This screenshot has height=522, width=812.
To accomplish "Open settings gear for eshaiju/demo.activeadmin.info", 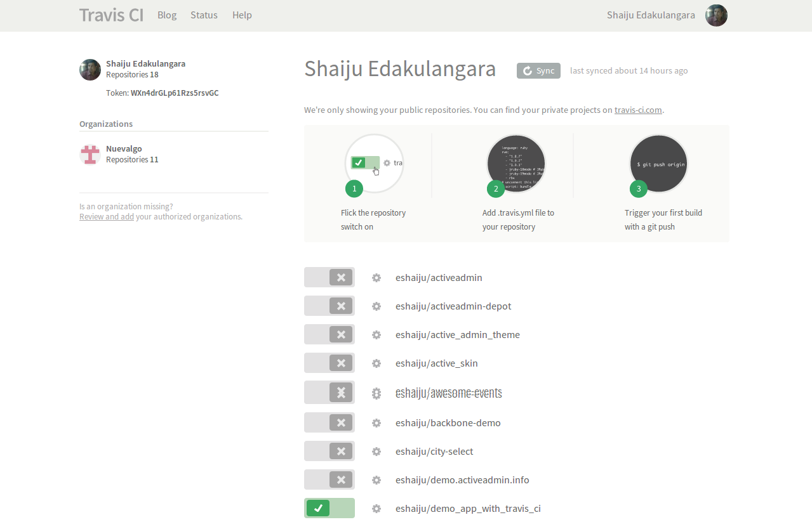I will (376, 480).
